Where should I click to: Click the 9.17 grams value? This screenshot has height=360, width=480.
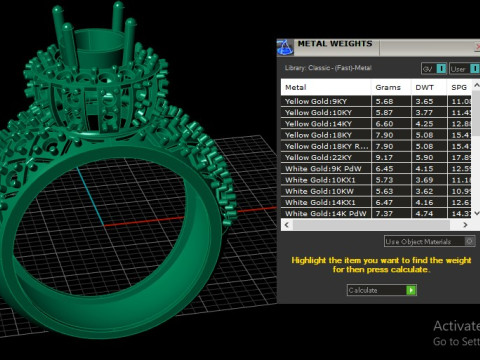tap(384, 157)
